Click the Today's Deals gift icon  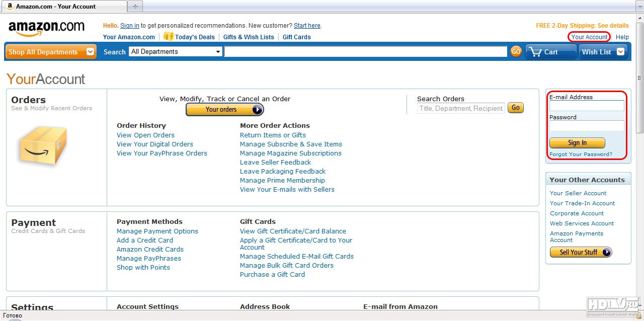169,36
